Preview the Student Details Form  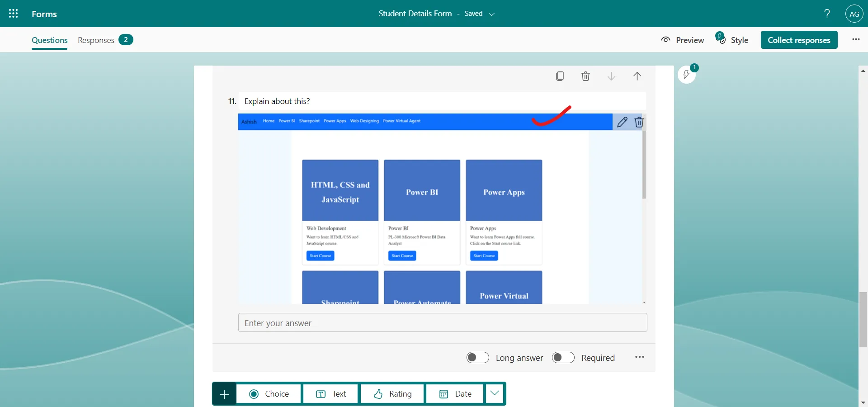[x=682, y=40]
